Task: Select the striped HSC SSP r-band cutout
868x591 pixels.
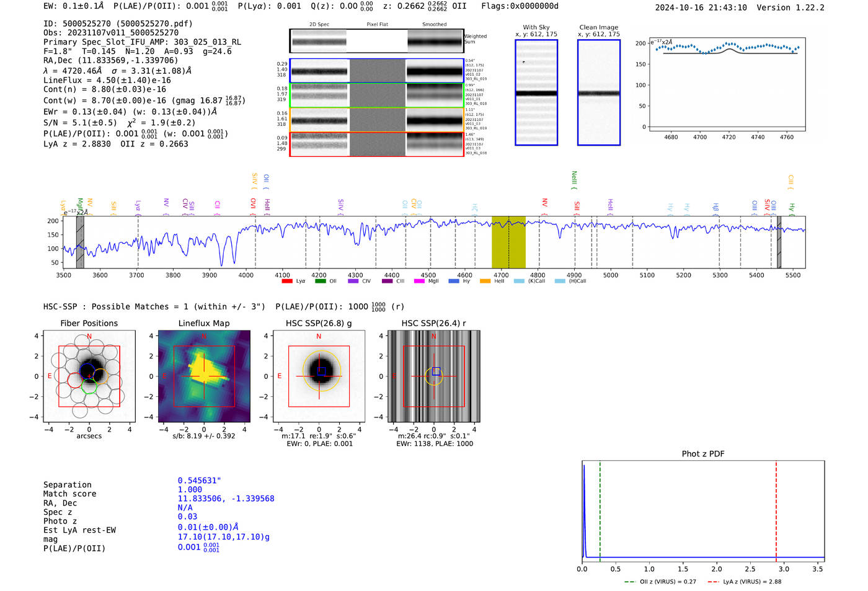Action: click(x=434, y=376)
